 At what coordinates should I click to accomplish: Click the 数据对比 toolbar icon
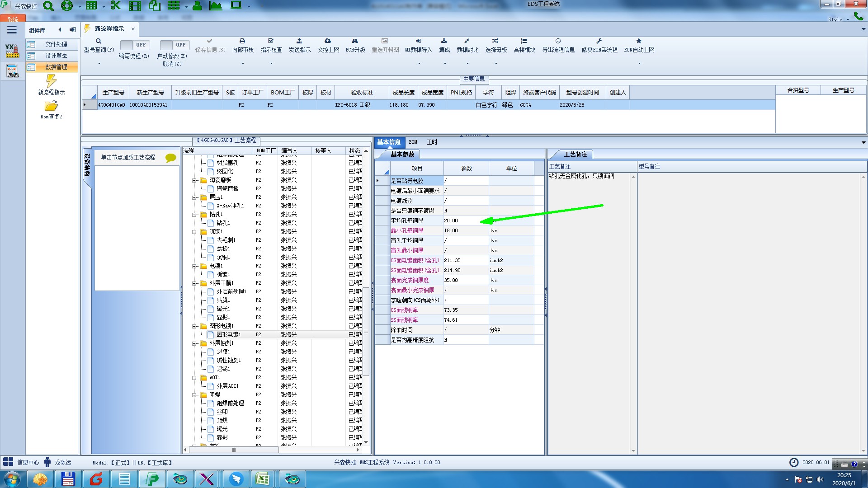coord(467,41)
